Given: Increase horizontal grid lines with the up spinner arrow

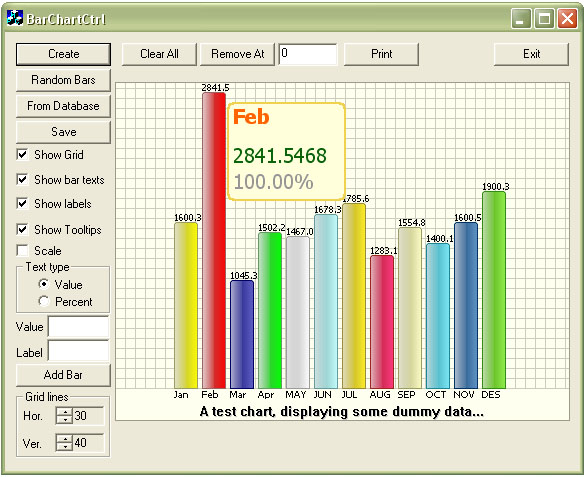Looking at the screenshot, I should pos(64,412).
